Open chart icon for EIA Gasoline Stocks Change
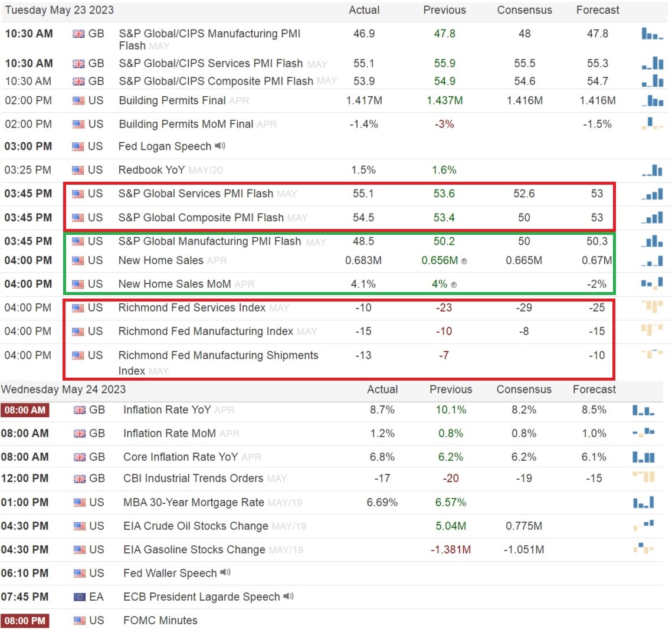This screenshot has width=672, height=629. click(643, 548)
